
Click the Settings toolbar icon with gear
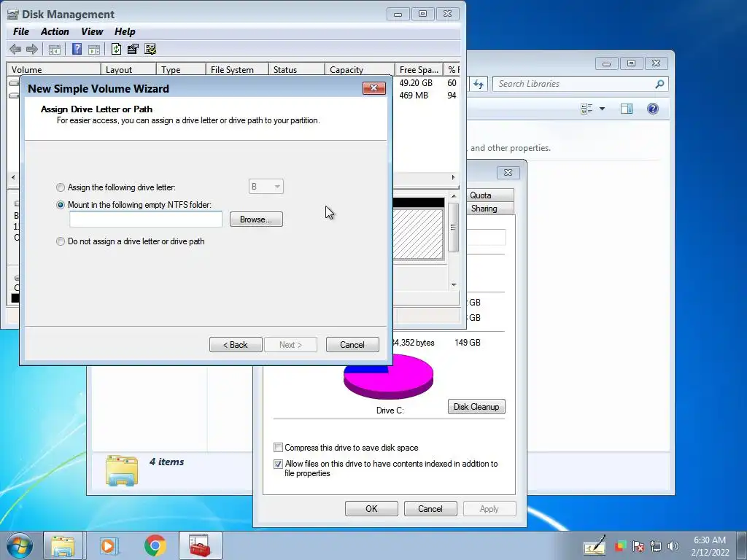point(150,49)
